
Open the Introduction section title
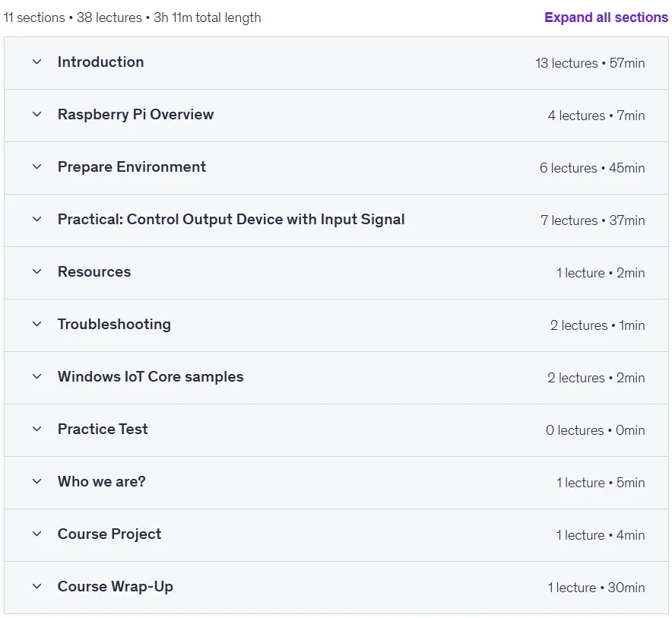point(100,62)
